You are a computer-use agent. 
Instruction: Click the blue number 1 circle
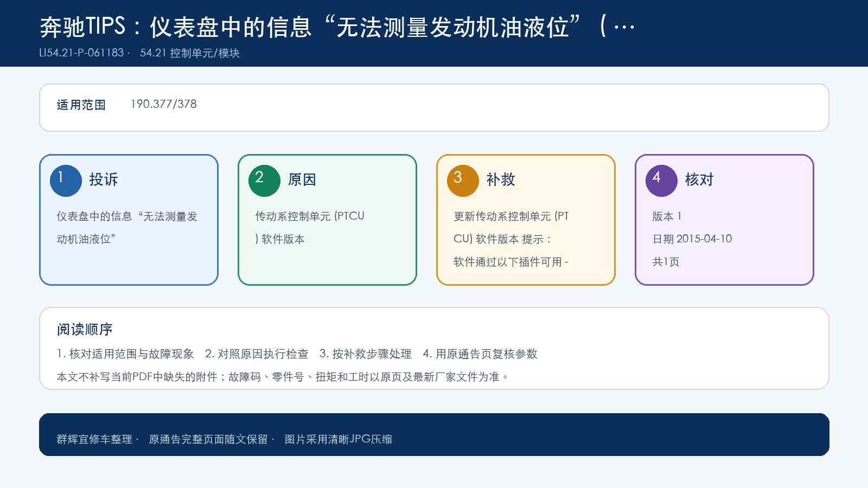point(66,181)
